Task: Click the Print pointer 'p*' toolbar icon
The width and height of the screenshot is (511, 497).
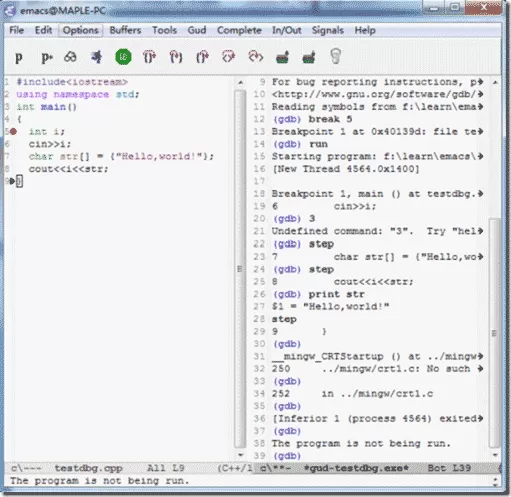Action: pyautogui.click(x=47, y=57)
